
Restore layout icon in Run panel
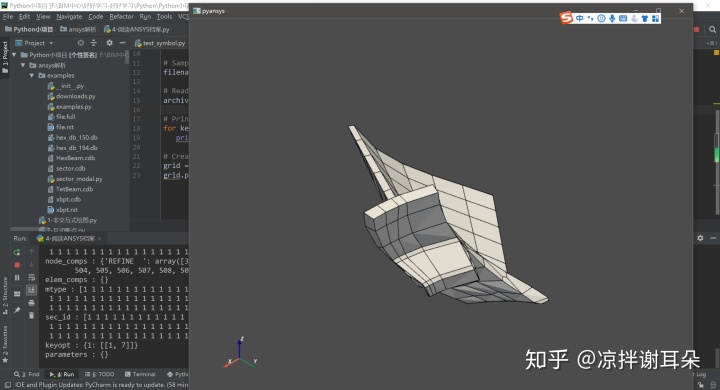point(17,294)
